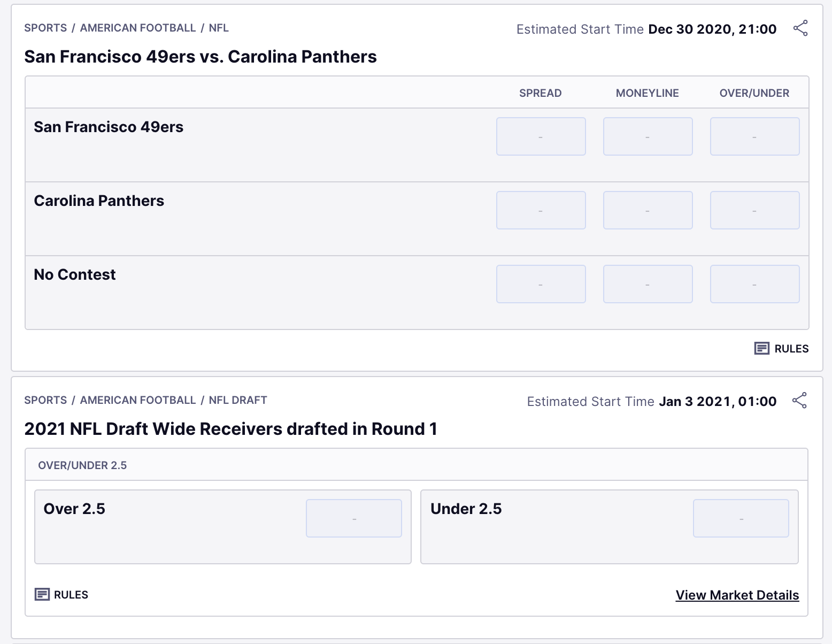Screen dimensions: 832x644
Task: Select San Francisco 49ers over/under odds box
Action: [x=754, y=136]
